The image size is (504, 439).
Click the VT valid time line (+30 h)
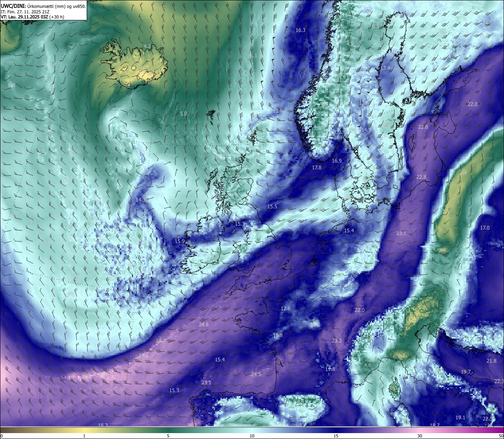click(33, 17)
